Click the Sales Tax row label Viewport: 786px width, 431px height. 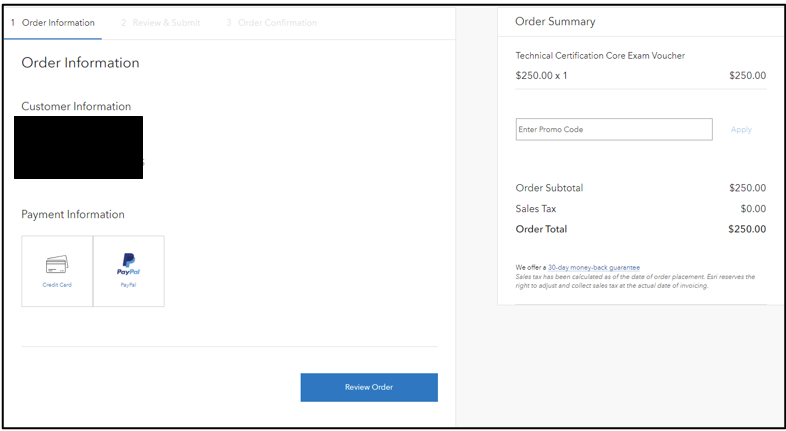[x=536, y=209]
